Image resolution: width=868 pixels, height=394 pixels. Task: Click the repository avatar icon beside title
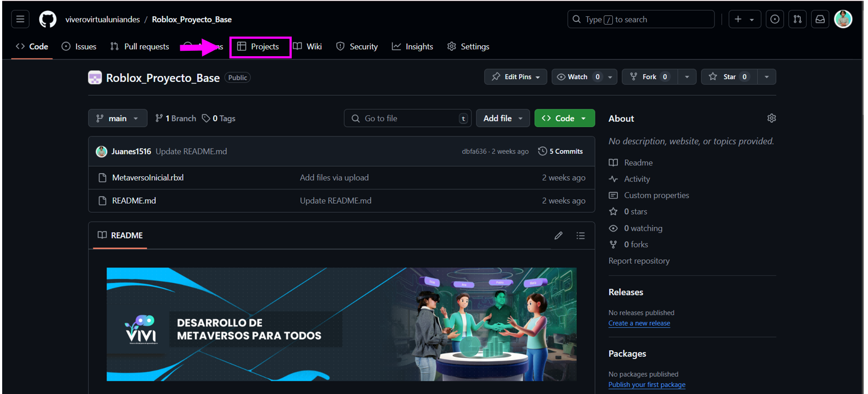pos(95,77)
